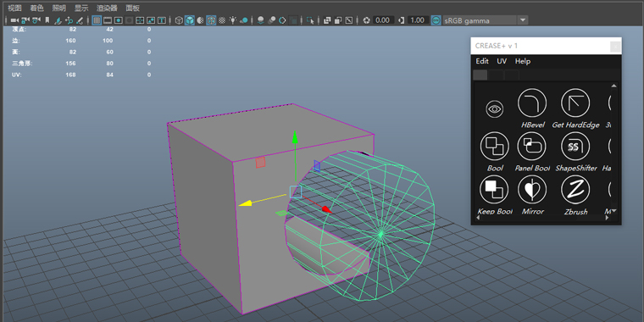Screen dimensions: 644x322
Task: Run the Mirror tool in CREASE+
Action: tap(532, 189)
